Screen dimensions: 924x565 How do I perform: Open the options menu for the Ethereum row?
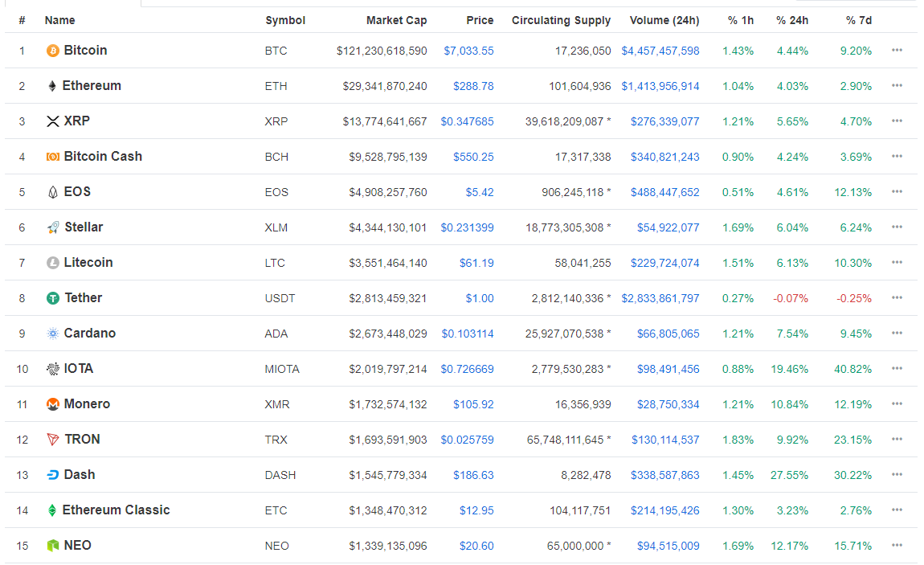897,85
